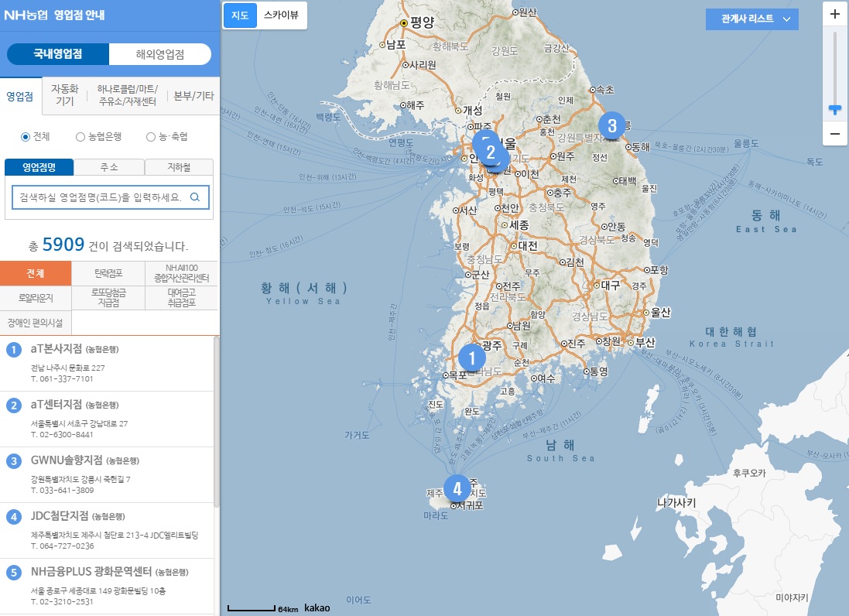849x616 pixels.
Task: Filter results by 탄력점포
Action: (108, 273)
